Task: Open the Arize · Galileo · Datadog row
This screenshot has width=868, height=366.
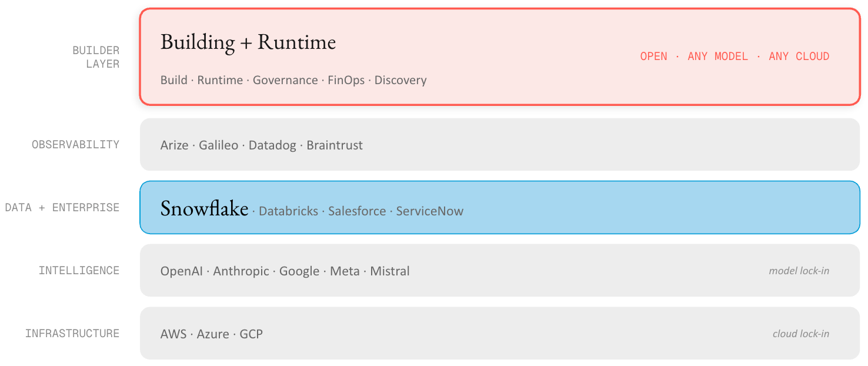Action: pos(500,145)
